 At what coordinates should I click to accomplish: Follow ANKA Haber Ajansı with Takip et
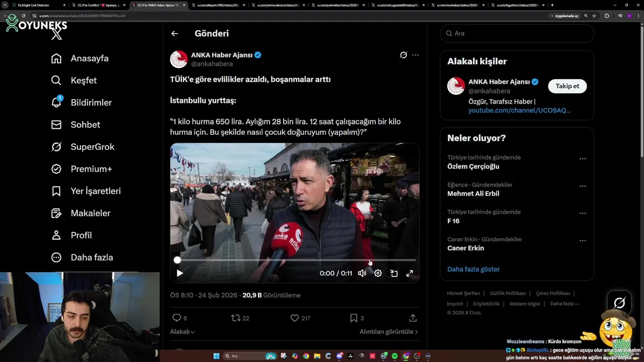(x=567, y=86)
